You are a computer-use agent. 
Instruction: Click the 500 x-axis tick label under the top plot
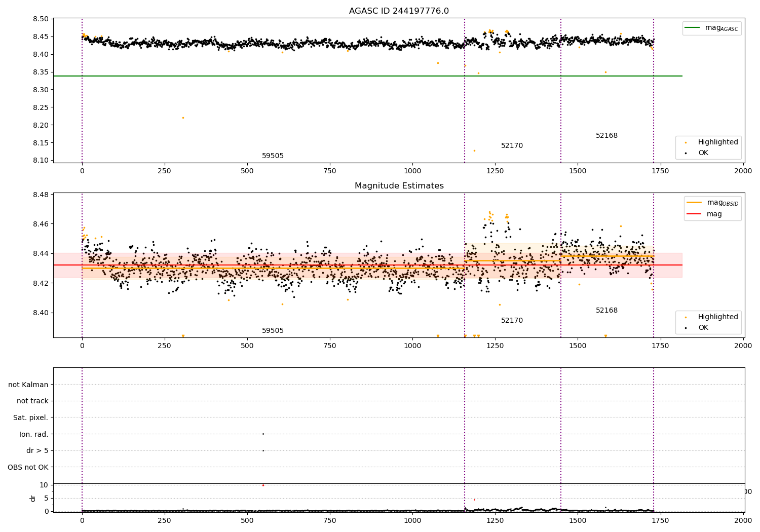click(247, 171)
